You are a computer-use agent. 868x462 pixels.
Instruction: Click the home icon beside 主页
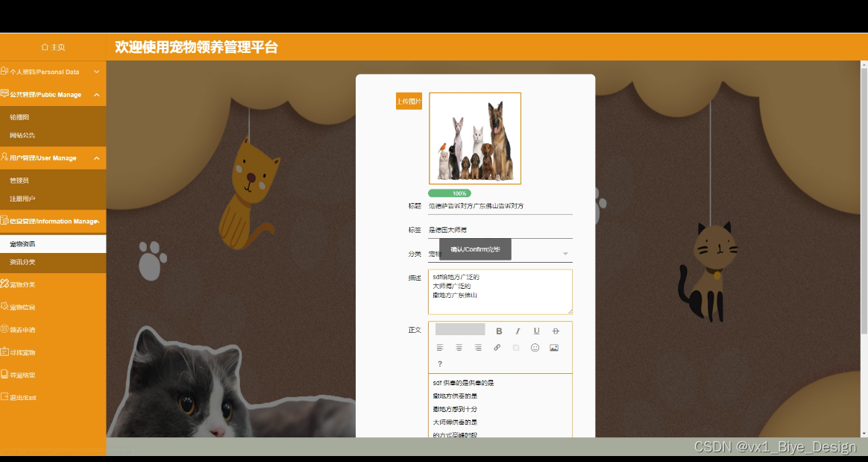point(45,47)
